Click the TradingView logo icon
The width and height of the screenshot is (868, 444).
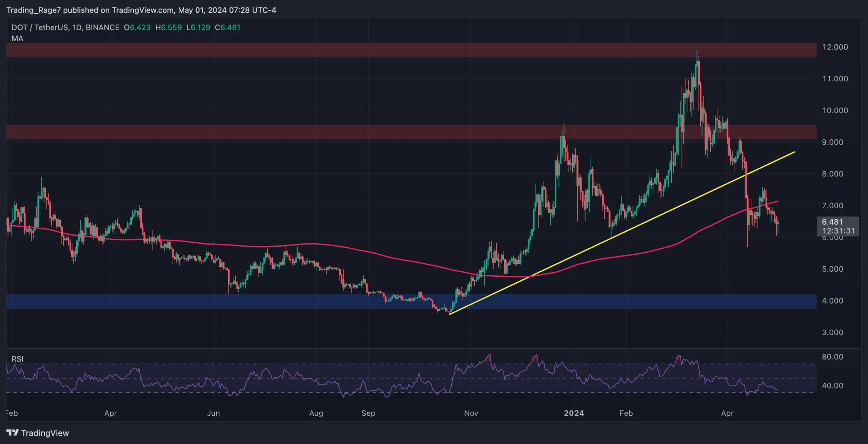pos(13,432)
